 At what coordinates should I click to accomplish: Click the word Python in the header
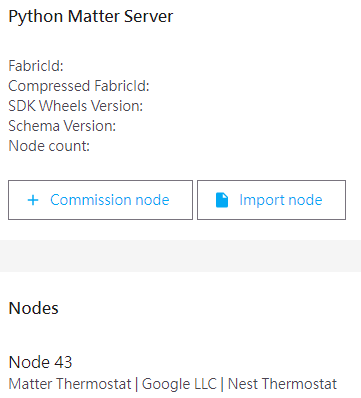click(x=36, y=16)
